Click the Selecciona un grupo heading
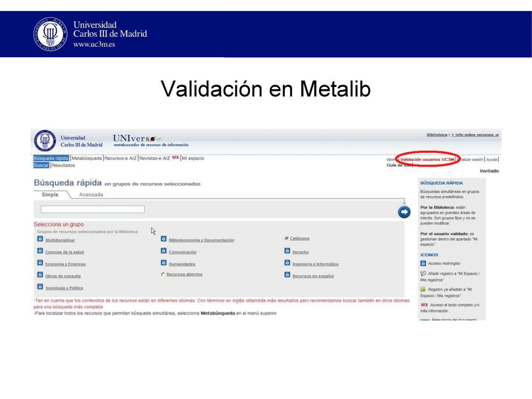Image resolution: width=532 pixels, height=399 pixels. [59, 224]
